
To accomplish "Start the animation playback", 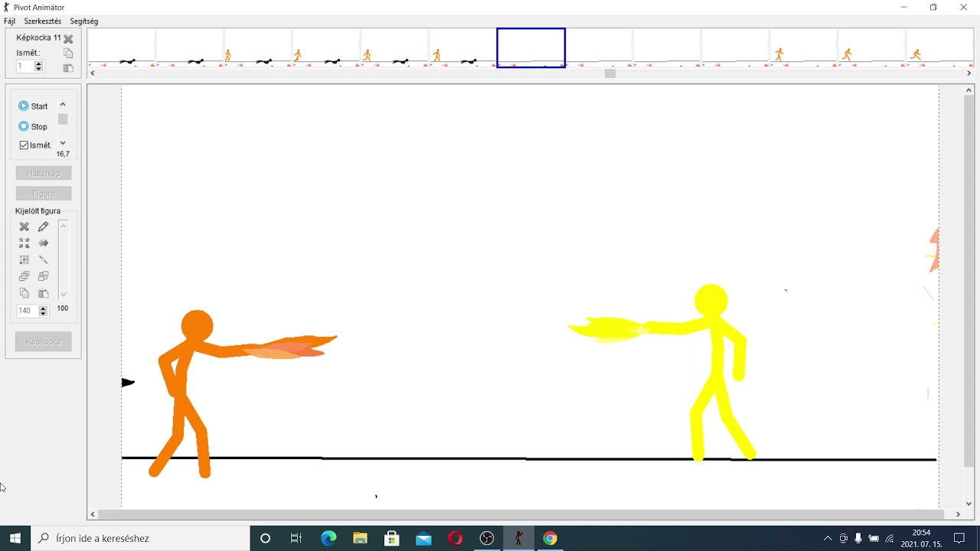I will coord(34,106).
